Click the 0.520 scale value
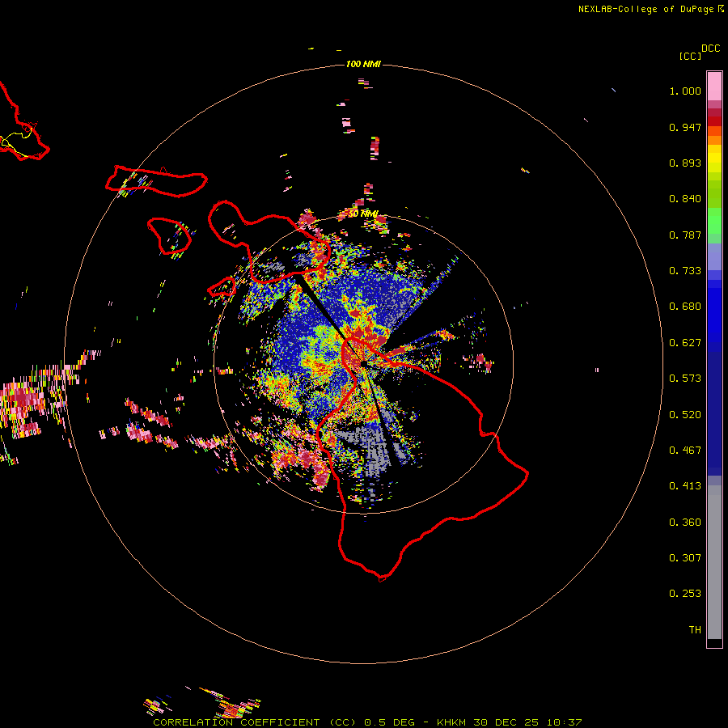Image resolution: width=728 pixels, height=728 pixels. click(685, 415)
